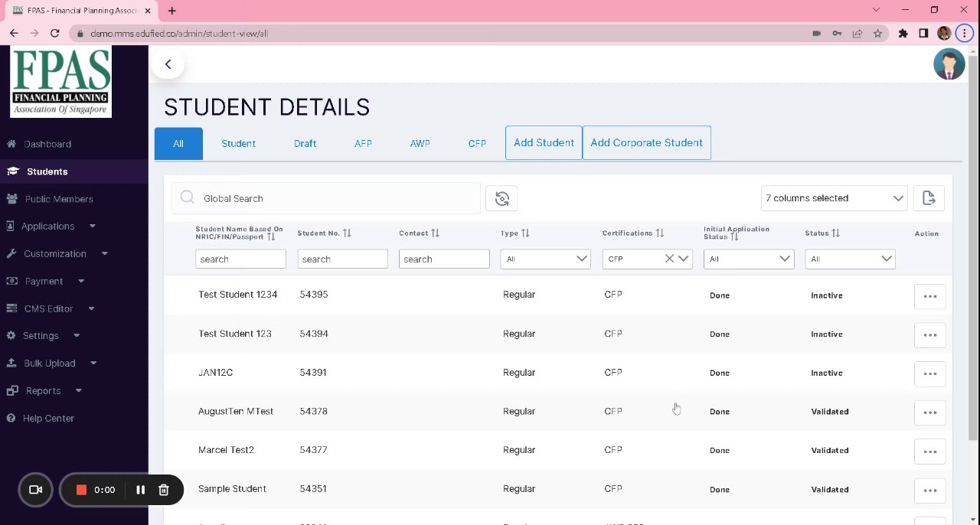The width and height of the screenshot is (980, 525).
Task: Sort by Initial Application Status arrows
Action: tap(734, 236)
